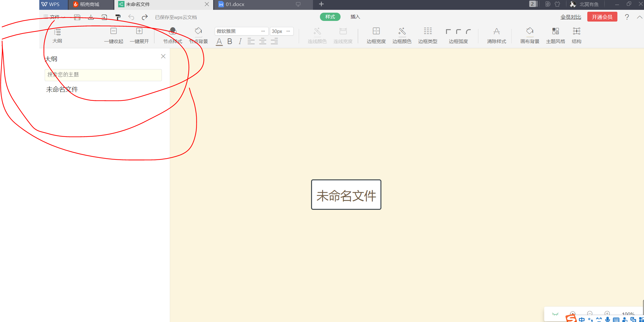This screenshot has height=322, width=644.
Task: Toggle the 大纲 outline panel
Action: coord(58,35)
